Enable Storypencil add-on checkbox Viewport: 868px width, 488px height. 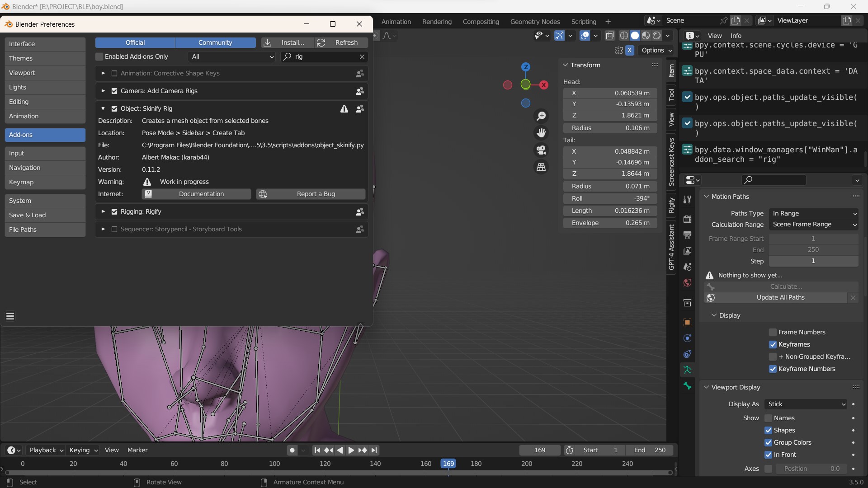(114, 230)
